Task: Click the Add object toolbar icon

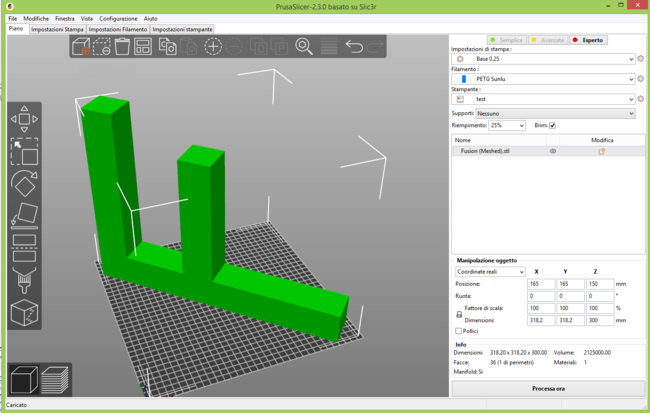Action: (81, 47)
